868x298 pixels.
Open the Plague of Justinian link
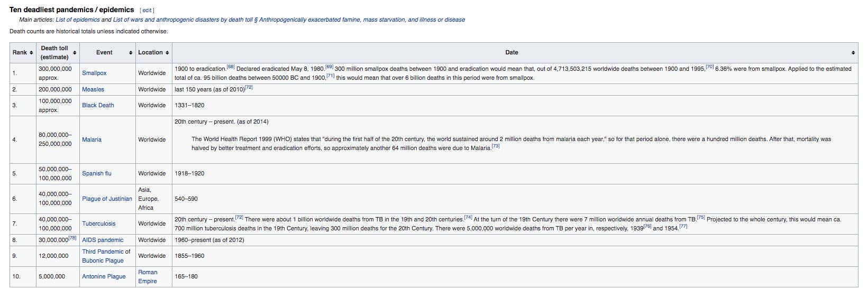pyautogui.click(x=107, y=199)
